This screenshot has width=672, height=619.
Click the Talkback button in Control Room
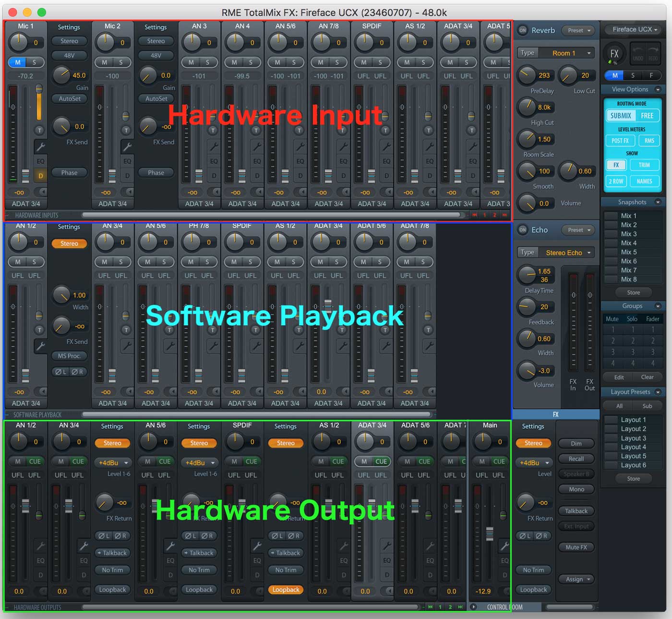coord(576,511)
